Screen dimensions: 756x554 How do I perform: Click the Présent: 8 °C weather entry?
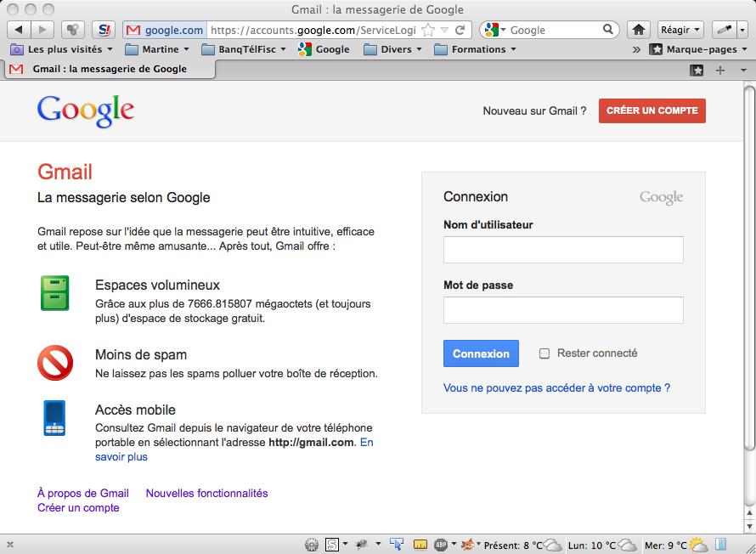click(522, 546)
